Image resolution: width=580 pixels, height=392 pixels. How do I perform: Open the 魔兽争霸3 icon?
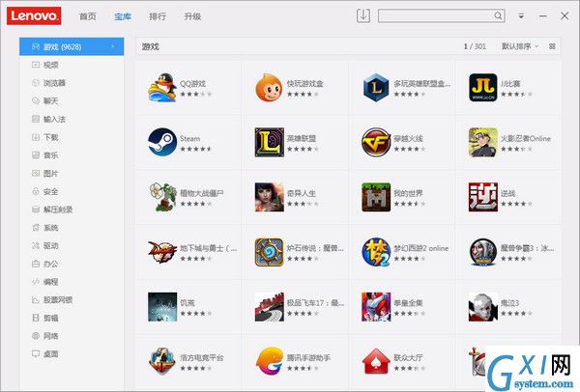pyautogui.click(x=482, y=252)
